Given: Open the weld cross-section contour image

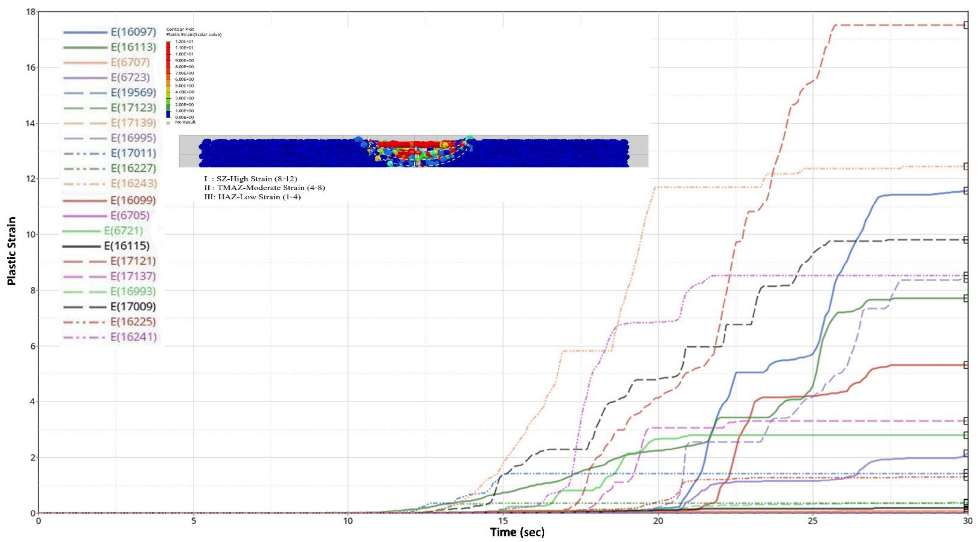Looking at the screenshot, I should [x=414, y=151].
